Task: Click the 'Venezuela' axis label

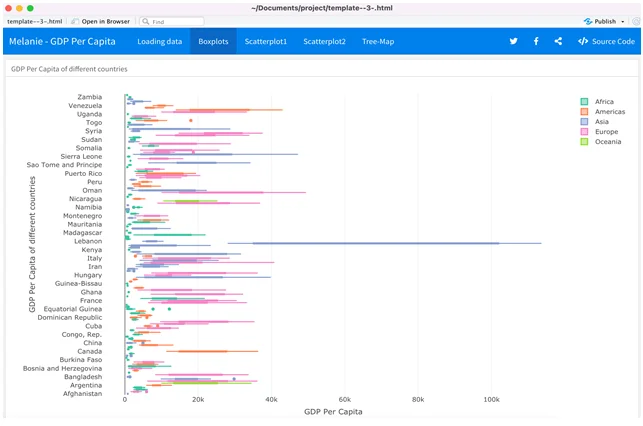Action: coord(85,105)
